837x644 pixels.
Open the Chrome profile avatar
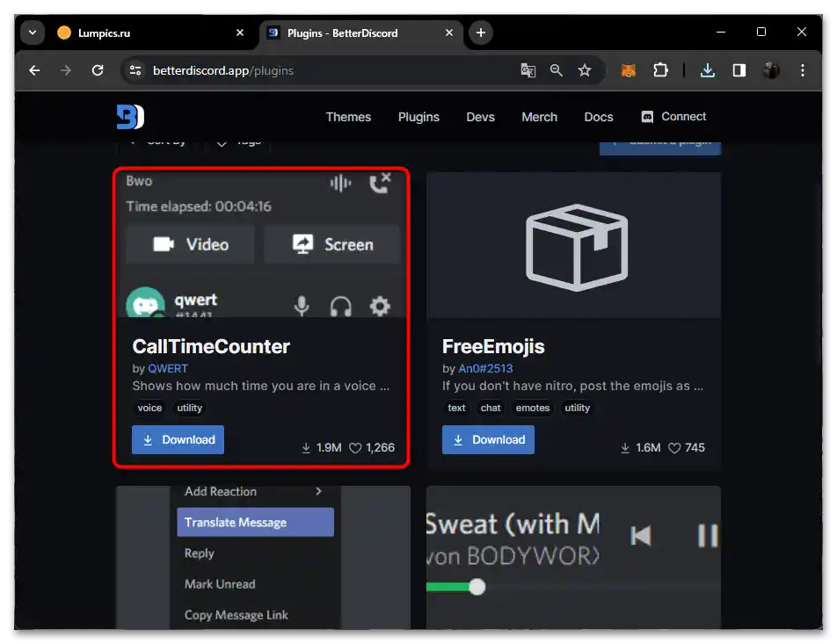point(771,70)
